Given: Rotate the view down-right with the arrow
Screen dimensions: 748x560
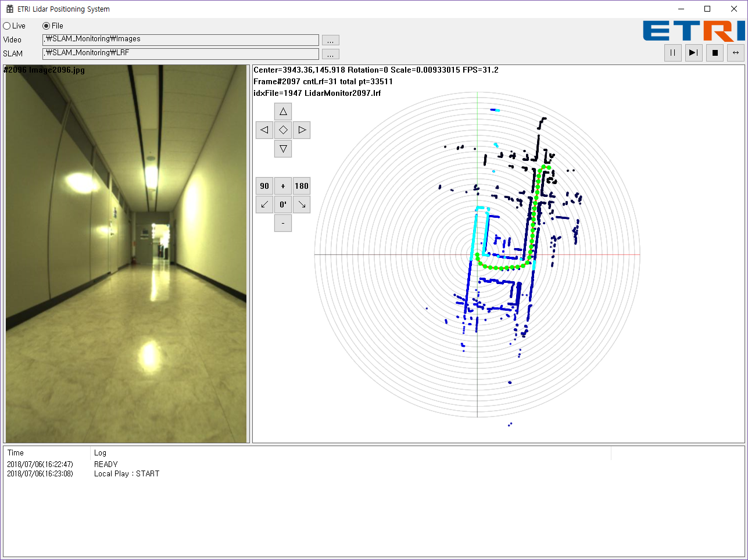Looking at the screenshot, I should pyautogui.click(x=302, y=204).
